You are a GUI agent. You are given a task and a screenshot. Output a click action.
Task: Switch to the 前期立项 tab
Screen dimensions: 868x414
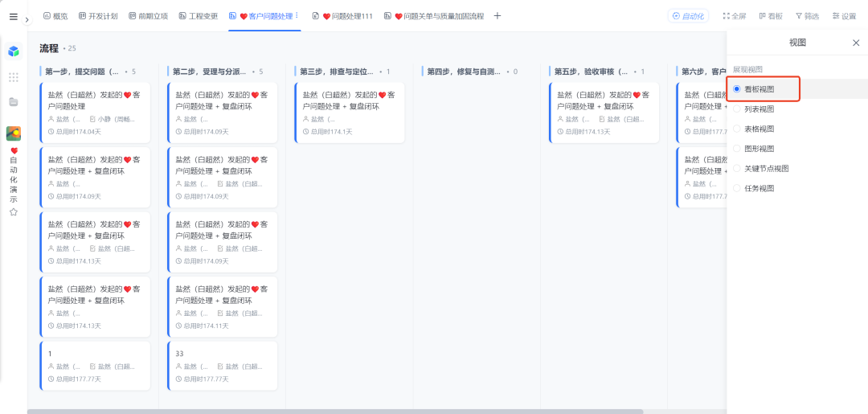(148, 16)
